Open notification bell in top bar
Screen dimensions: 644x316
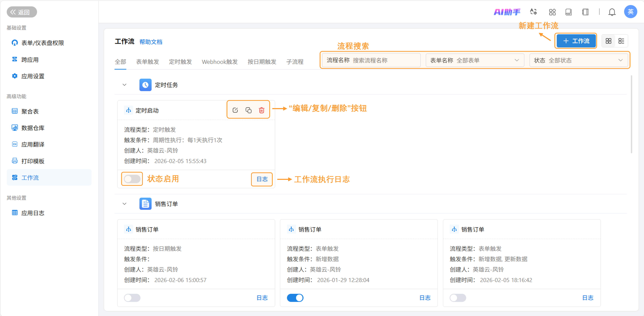pyautogui.click(x=612, y=12)
